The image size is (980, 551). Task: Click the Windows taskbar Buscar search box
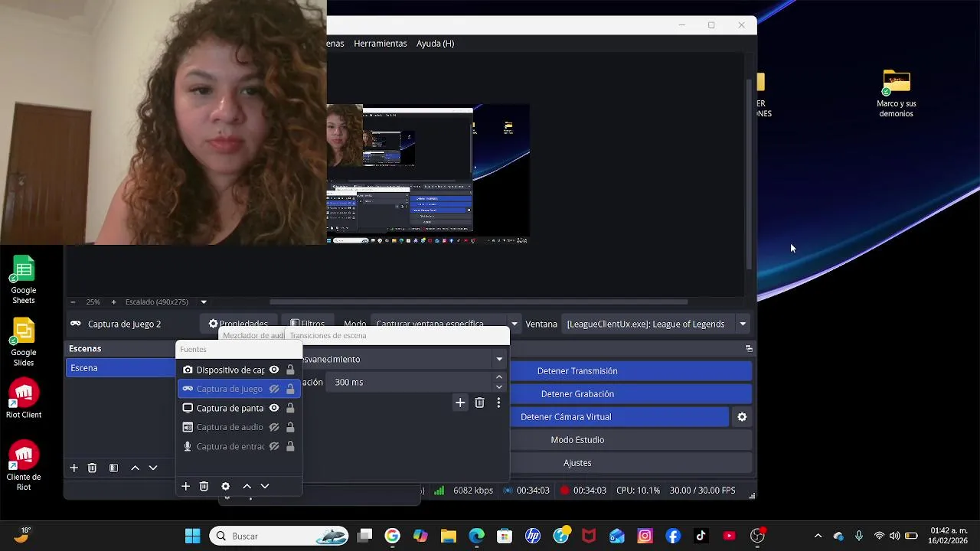tap(279, 536)
